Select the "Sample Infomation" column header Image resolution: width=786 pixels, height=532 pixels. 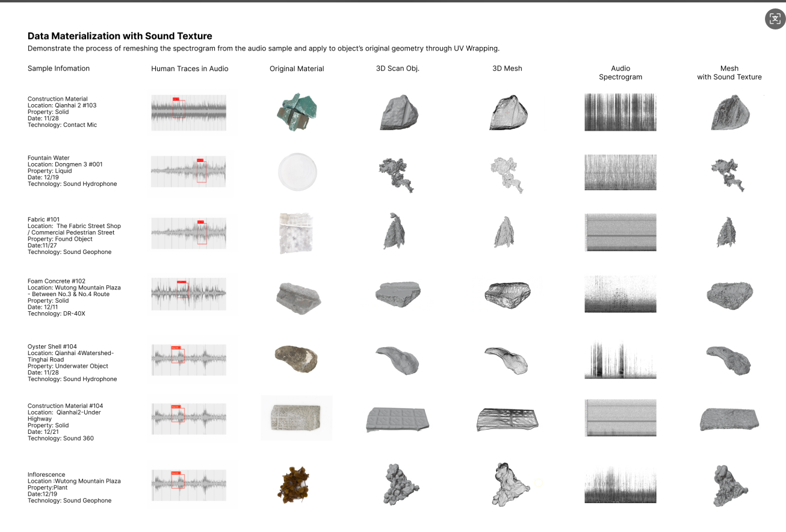pyautogui.click(x=58, y=69)
